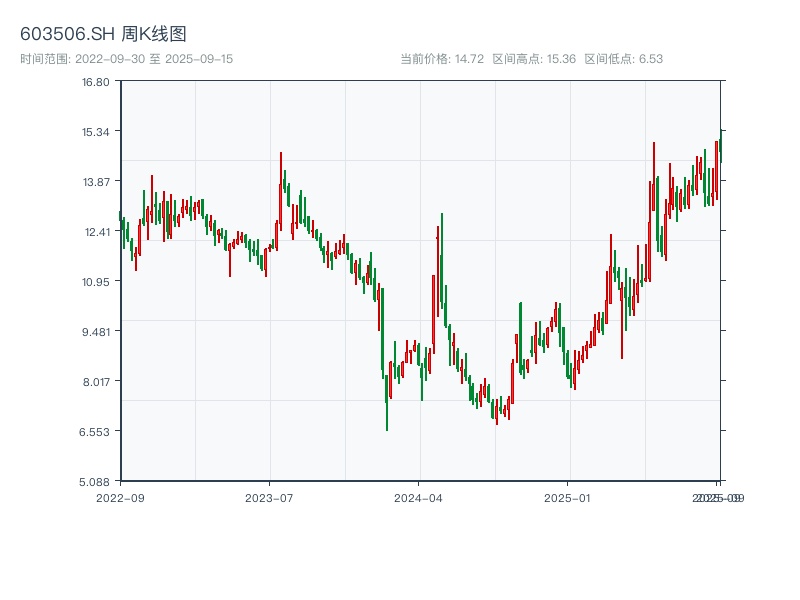Click the 5.088 y-axis label
Image resolution: width=800 pixels, height=600 pixels.
pos(94,482)
